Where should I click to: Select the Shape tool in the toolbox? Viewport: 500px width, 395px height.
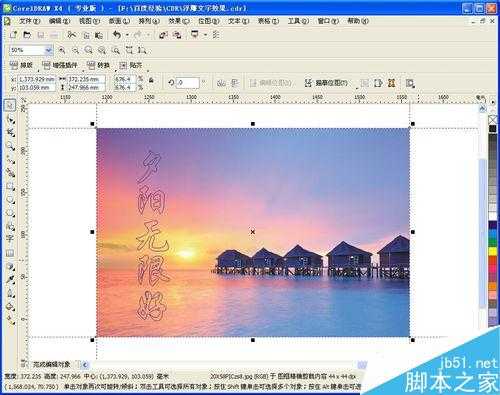point(10,120)
